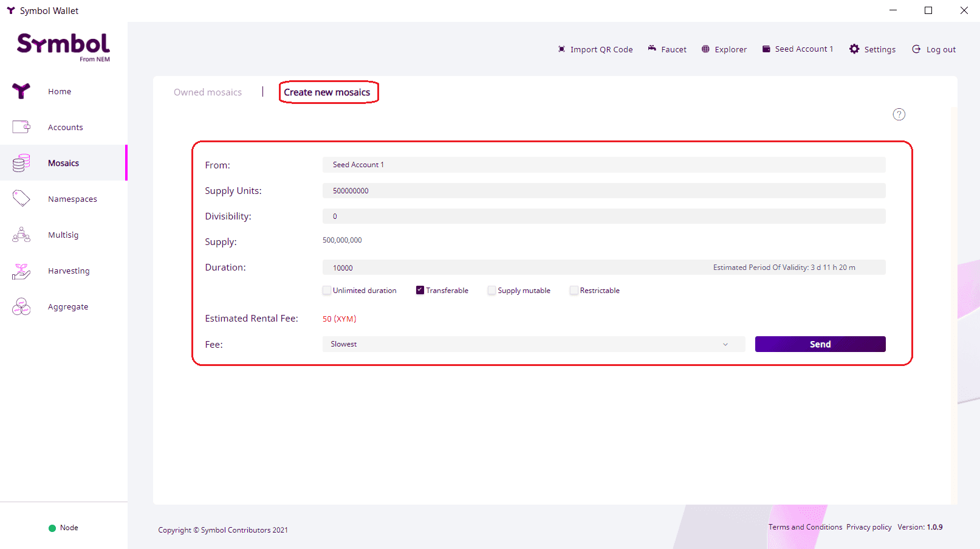Click the 50 (XYM) rental fee value
980x549 pixels.
(x=339, y=319)
